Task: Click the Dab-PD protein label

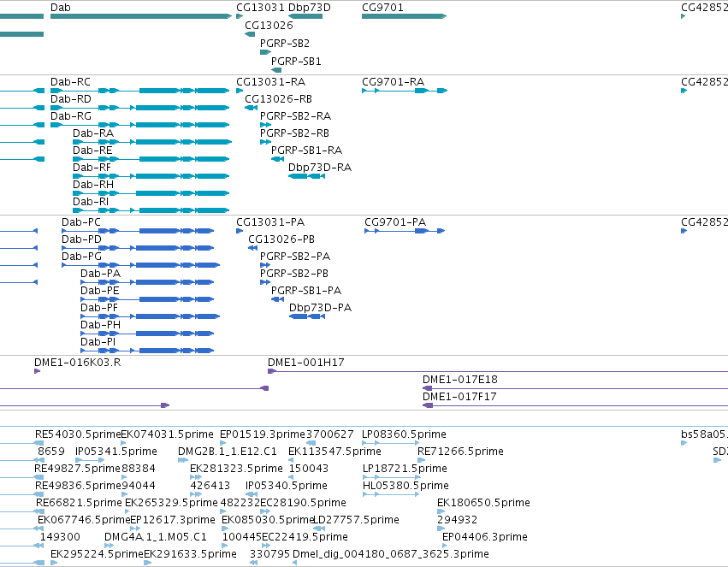Action: pos(81,239)
